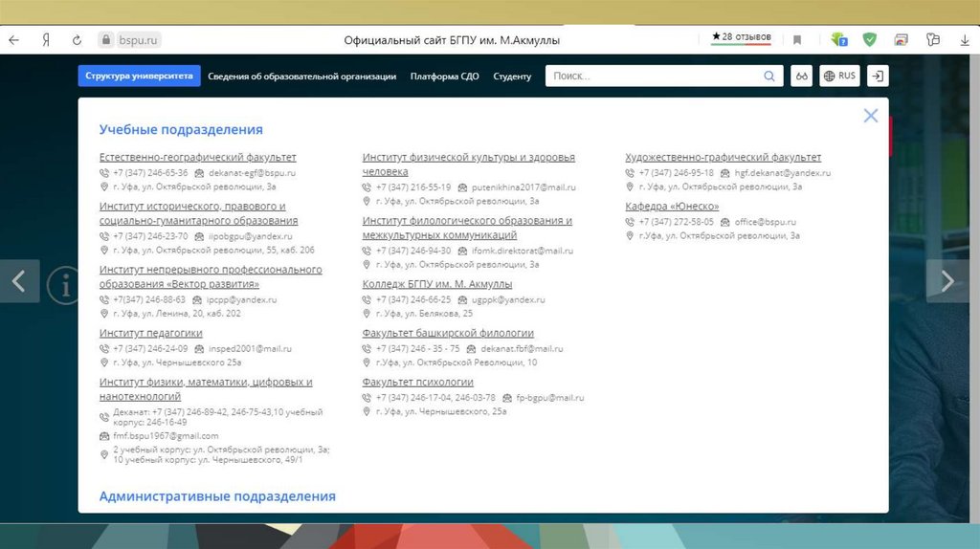Click phone number +7 (347) 246-66-25
The height and width of the screenshot is (549, 980).
click(413, 299)
